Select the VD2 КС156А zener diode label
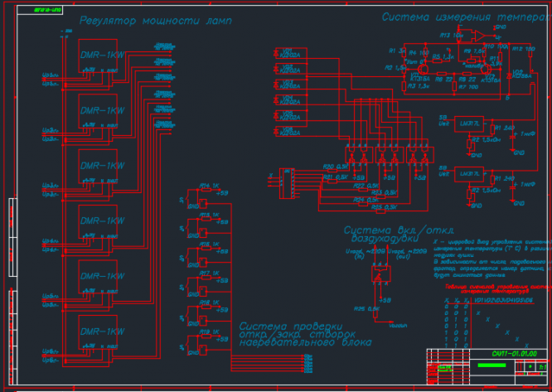The width and height of the screenshot is (552, 392). 521,73
